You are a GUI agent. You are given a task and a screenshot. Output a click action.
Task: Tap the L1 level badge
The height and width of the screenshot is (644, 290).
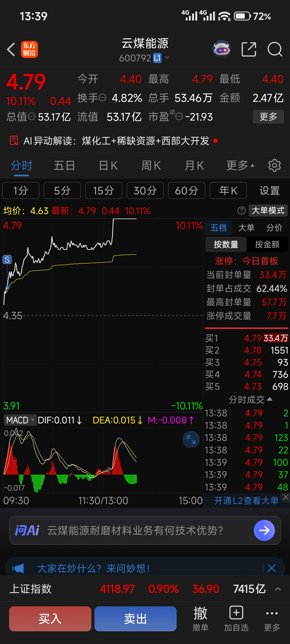157,58
